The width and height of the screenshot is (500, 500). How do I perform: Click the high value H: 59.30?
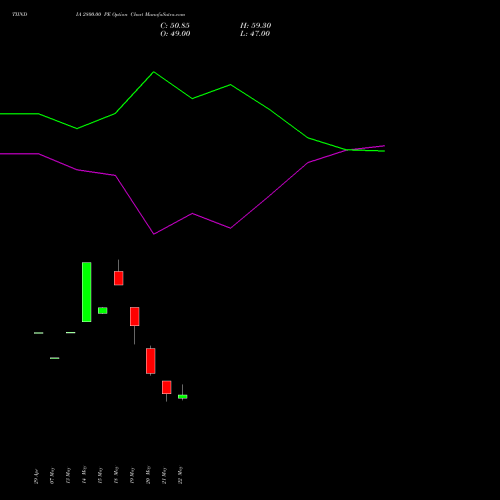(x=255, y=26)
